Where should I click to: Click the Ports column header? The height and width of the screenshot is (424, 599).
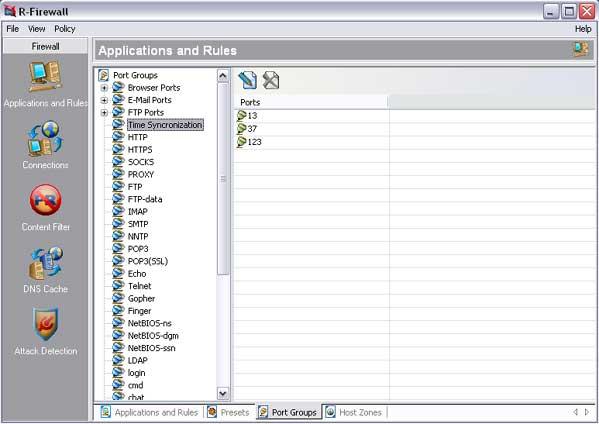pos(311,102)
